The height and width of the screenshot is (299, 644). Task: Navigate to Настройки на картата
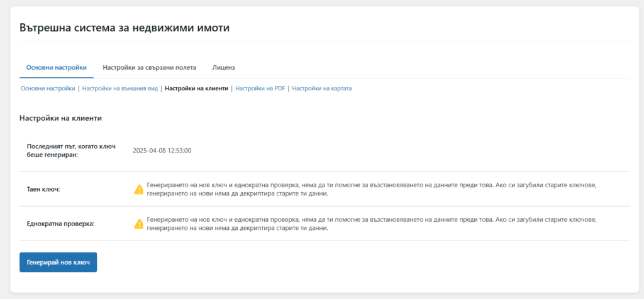pos(322,89)
